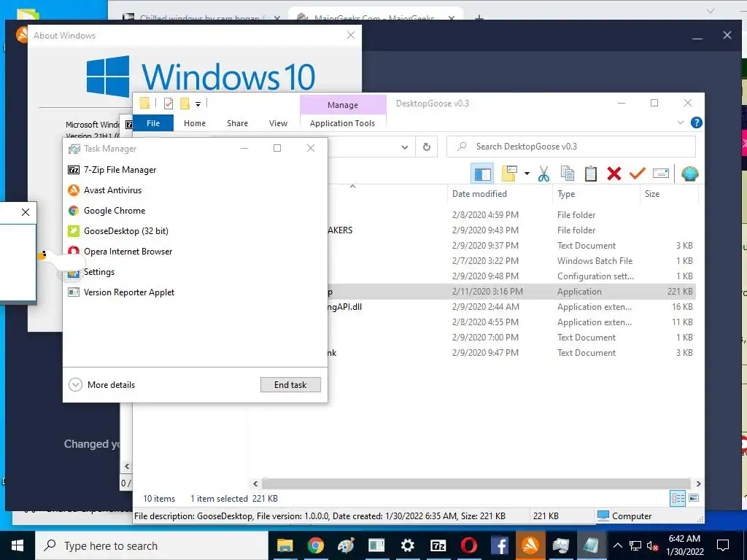Open 7-Zip from the taskbar
Screen dimensions: 747x560
pyautogui.click(x=438, y=545)
